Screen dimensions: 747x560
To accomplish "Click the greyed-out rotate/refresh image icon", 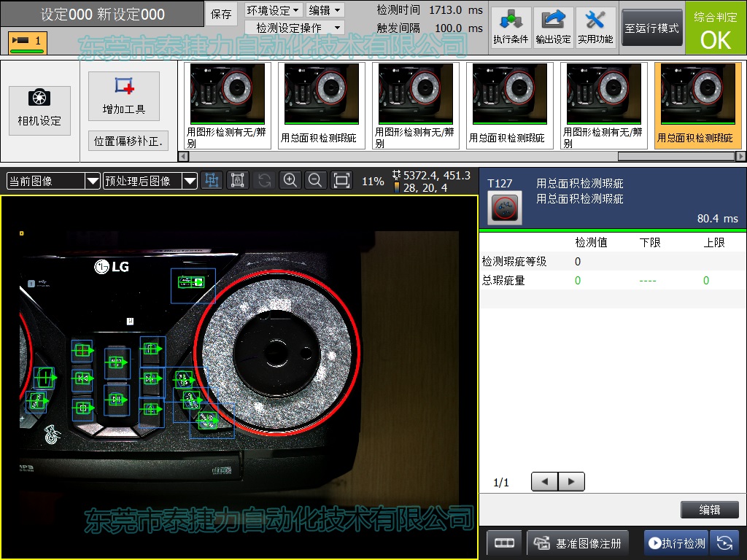I will click(x=264, y=181).
